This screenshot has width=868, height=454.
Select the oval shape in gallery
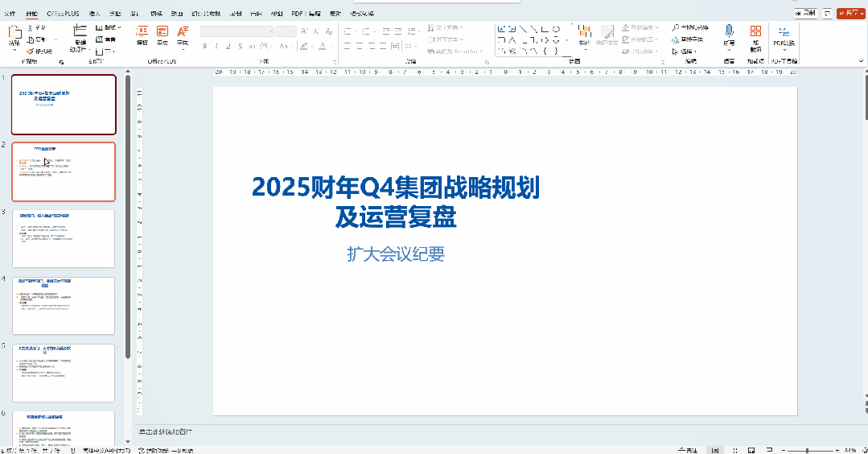coord(556,29)
